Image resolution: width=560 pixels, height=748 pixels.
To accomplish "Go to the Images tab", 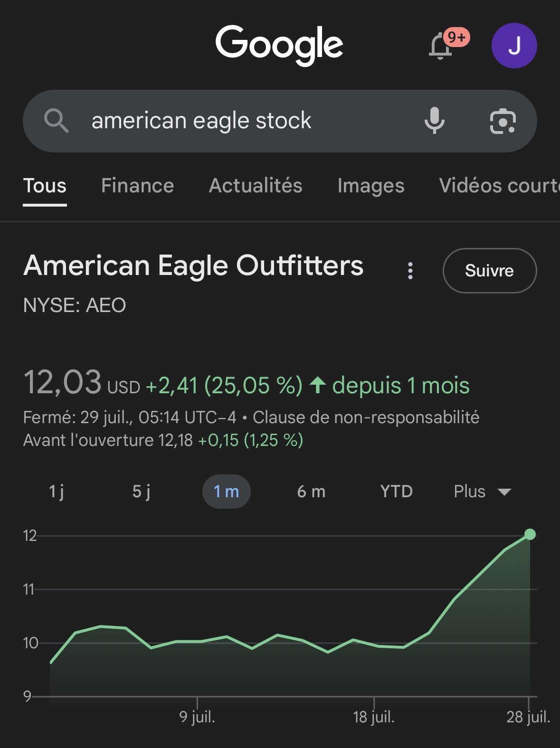I will 370,186.
